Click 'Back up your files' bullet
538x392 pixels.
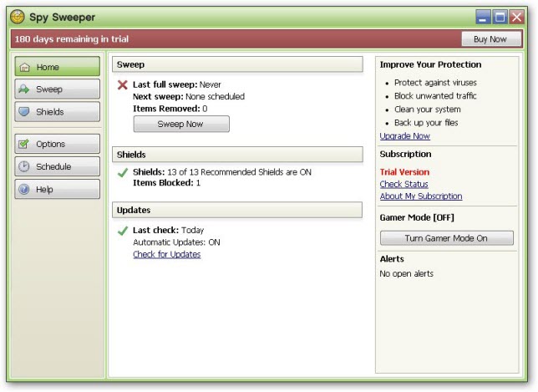pos(426,123)
